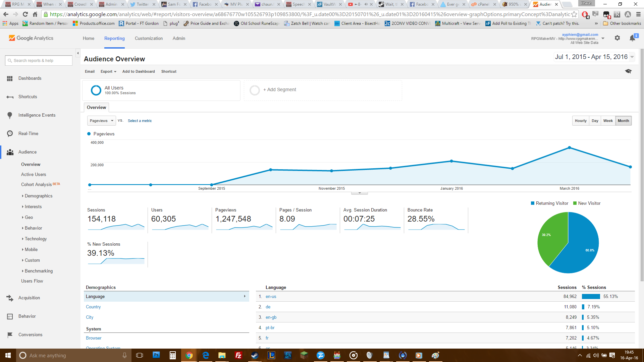Open the date range picker
Image resolution: width=644 pixels, height=362 pixels.
pyautogui.click(x=594, y=57)
